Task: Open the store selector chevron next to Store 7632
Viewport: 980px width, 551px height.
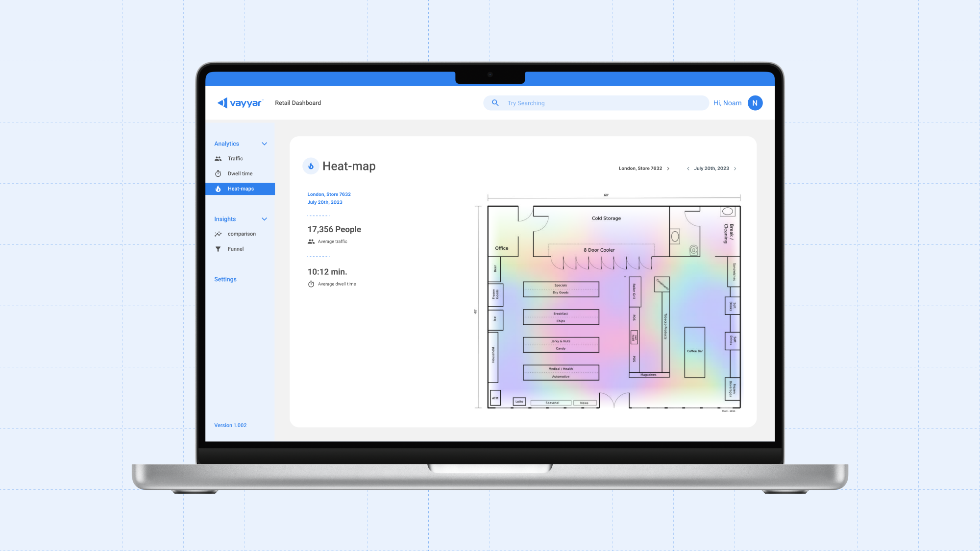Action: click(x=668, y=168)
